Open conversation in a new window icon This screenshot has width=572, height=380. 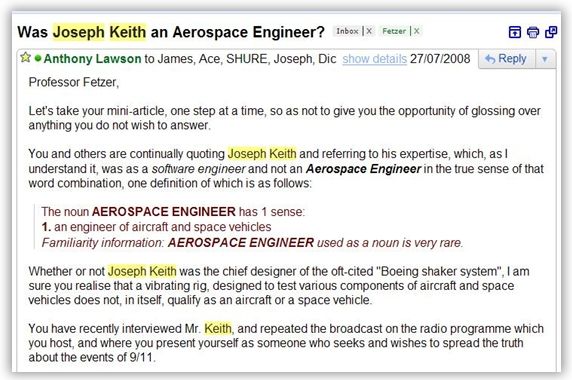(x=551, y=32)
